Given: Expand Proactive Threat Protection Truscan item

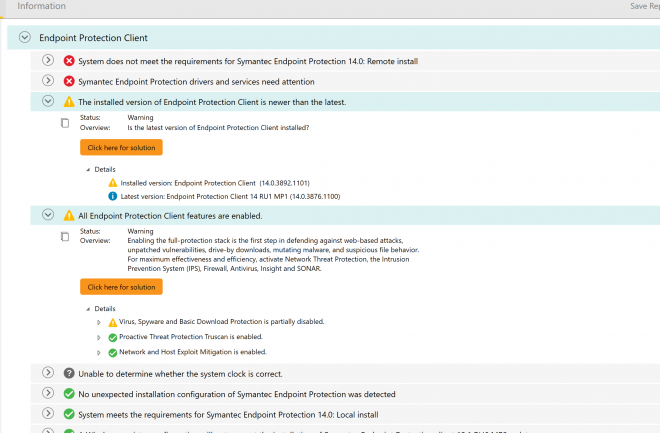Looking at the screenshot, I should coord(99,337).
